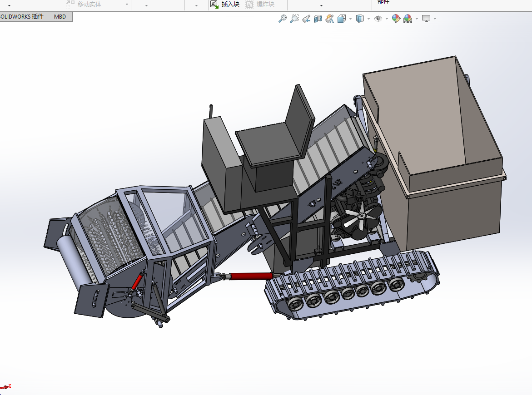Click the Previous View icon
Viewport: 532px width, 395px height.
coord(306,19)
